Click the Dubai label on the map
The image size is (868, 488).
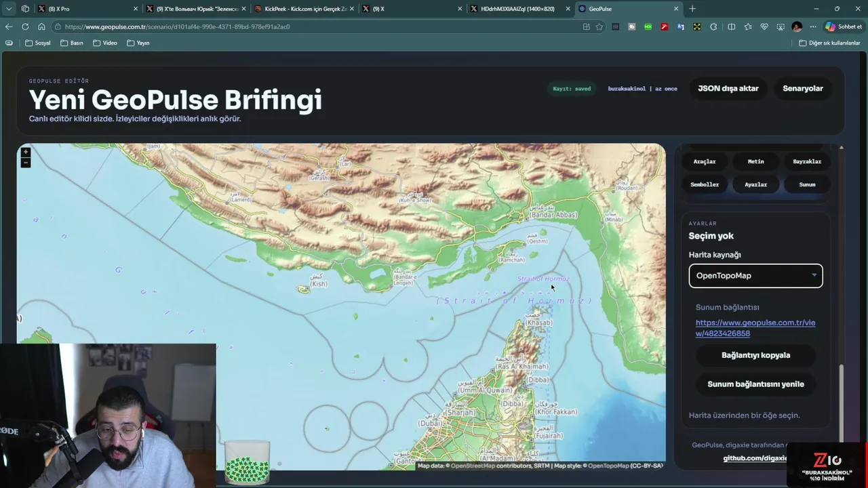tap(430, 423)
